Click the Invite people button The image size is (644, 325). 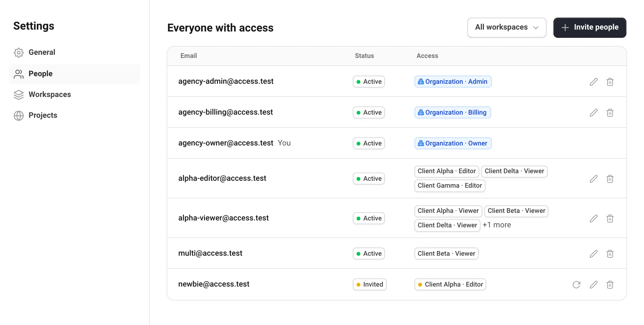tap(590, 27)
